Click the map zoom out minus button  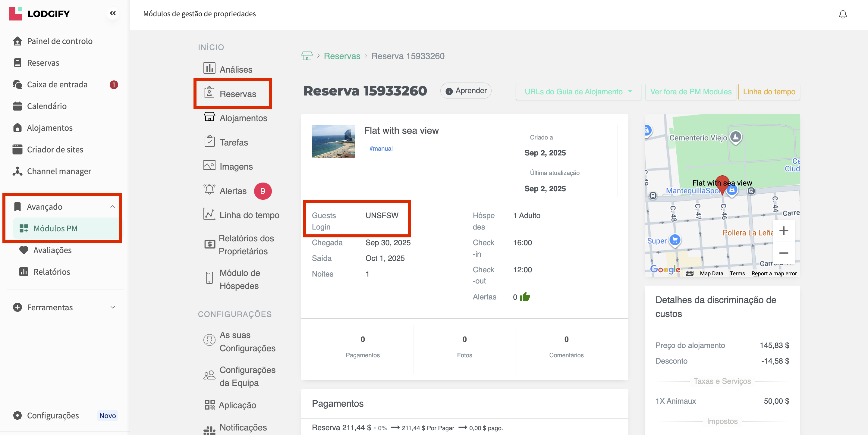coord(783,253)
